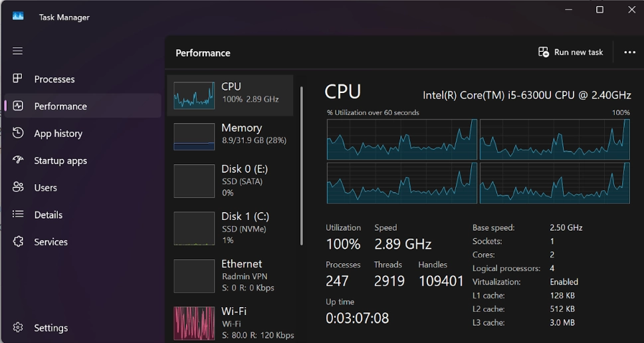Viewport: 644px width, 343px height.
Task: Run new task button
Action: point(570,52)
